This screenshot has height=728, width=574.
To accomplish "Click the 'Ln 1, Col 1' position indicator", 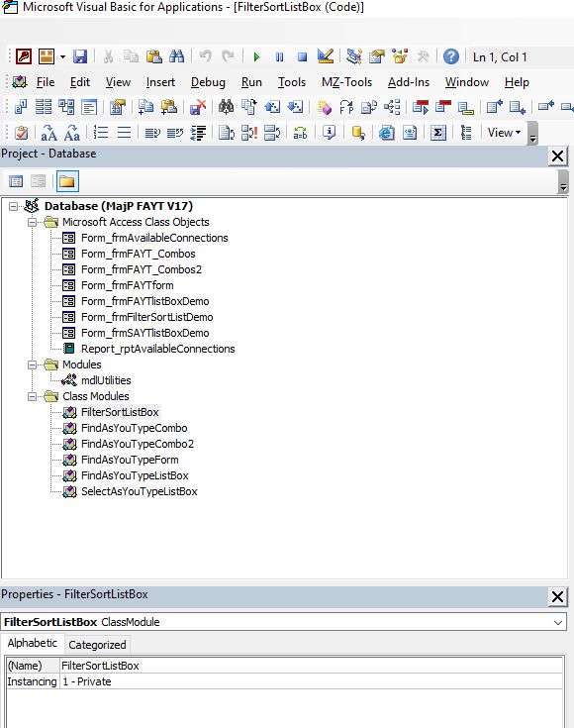I will pos(500,57).
